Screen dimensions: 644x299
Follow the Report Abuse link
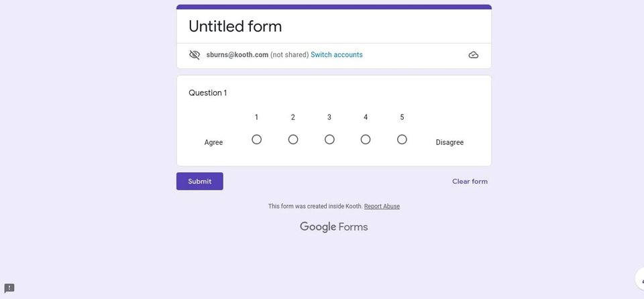click(382, 206)
